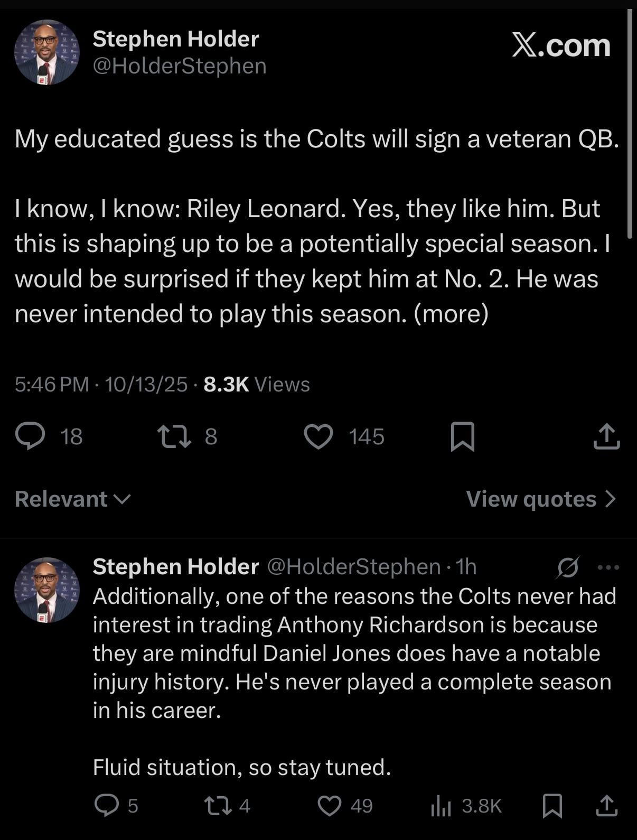Share the main post via share icon
Viewport: 637px width, 840px height.
606,436
